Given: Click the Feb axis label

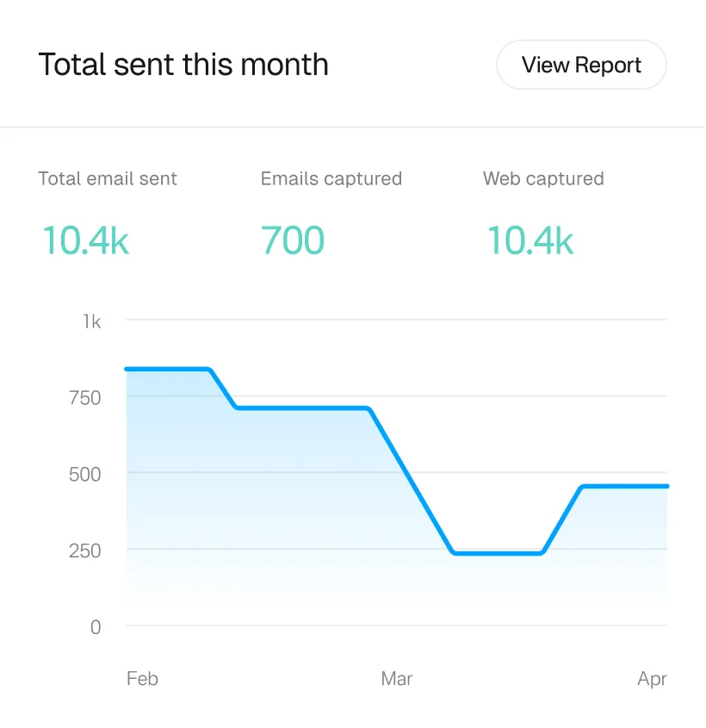Looking at the screenshot, I should point(142,678).
